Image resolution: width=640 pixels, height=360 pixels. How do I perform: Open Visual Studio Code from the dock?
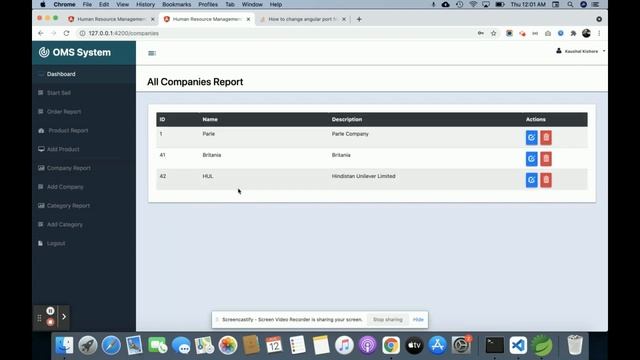pyautogui.click(x=518, y=345)
